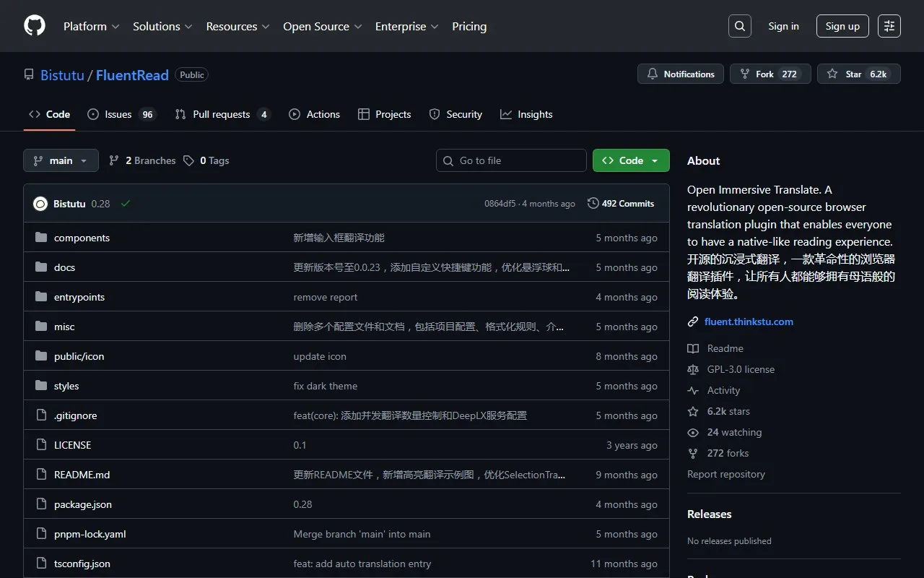Click the branch icon beside 2 Branches

[x=114, y=160]
